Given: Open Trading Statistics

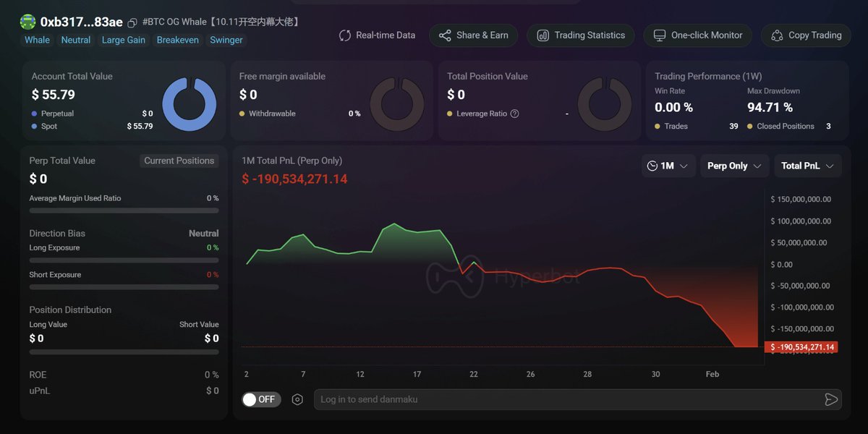Looking at the screenshot, I should click(581, 35).
